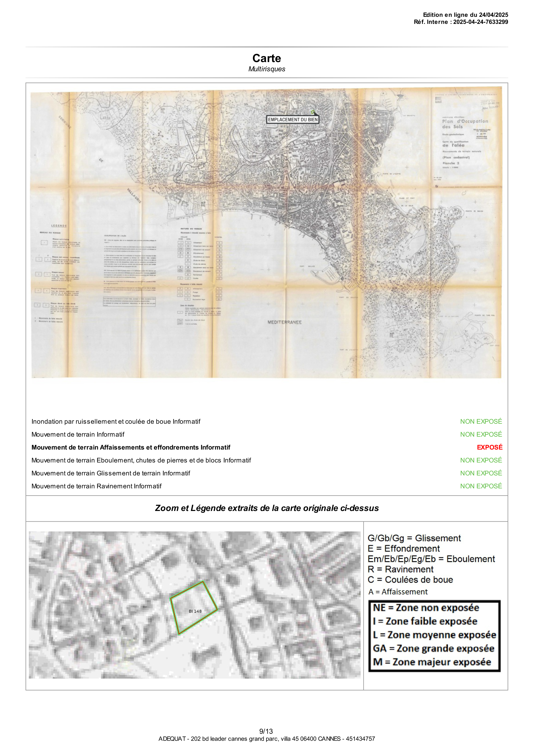Click 'L = Zone moyenne exposée' legend line
The image size is (534, 756).
(x=434, y=635)
